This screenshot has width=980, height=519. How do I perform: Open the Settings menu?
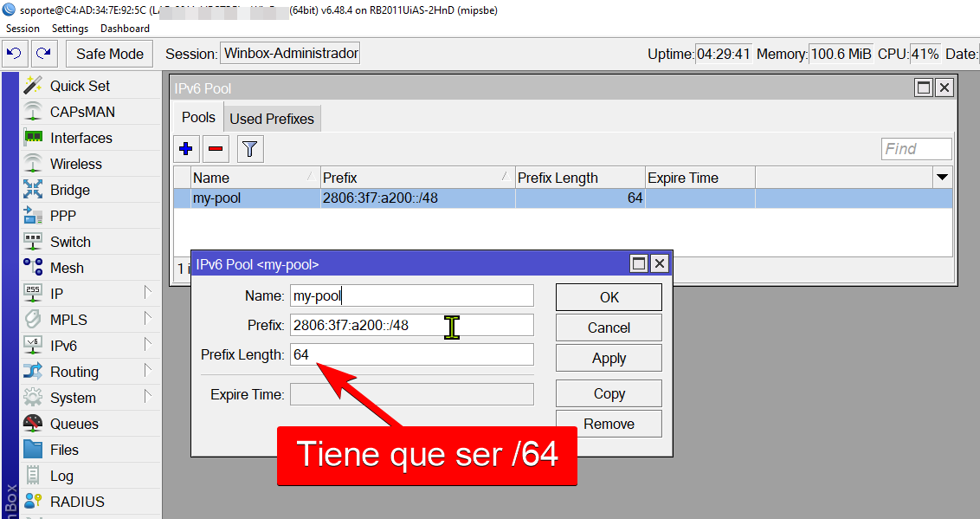[70, 28]
